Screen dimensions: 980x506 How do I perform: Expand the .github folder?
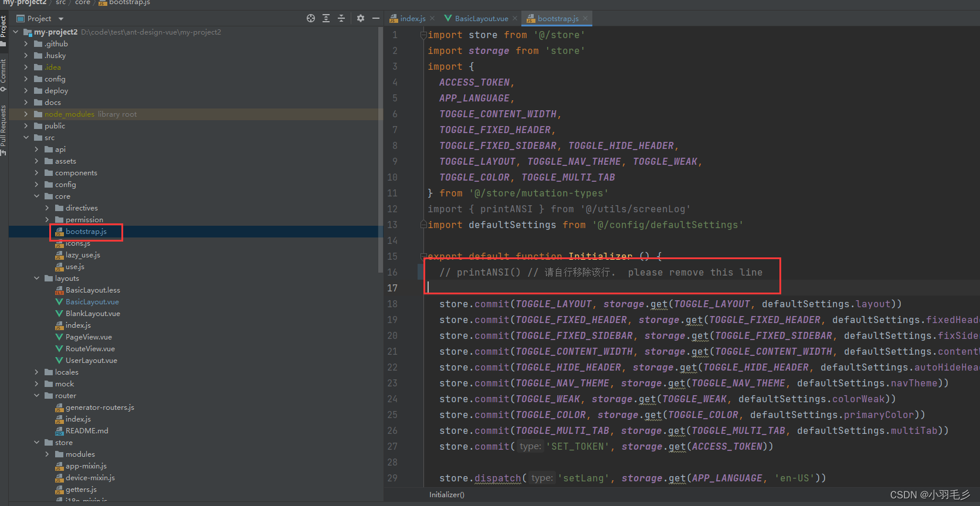[x=26, y=44]
